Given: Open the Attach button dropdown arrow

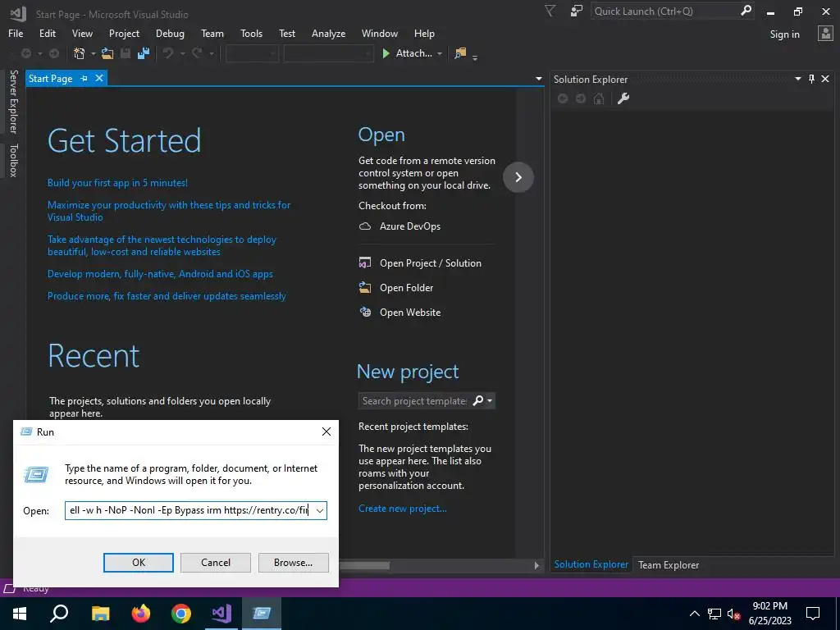Looking at the screenshot, I should pos(440,53).
